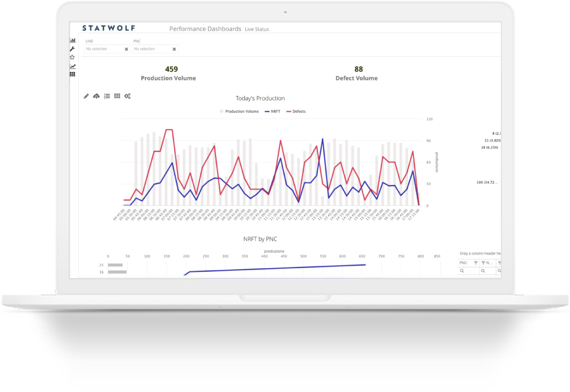
Task: Click the 459 Production Volume value
Action: point(171,69)
